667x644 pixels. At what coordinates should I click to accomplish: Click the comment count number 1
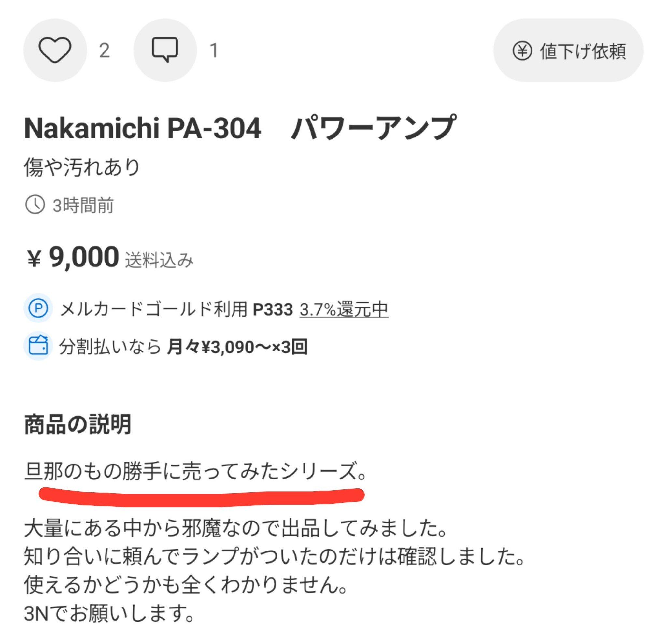(x=214, y=51)
